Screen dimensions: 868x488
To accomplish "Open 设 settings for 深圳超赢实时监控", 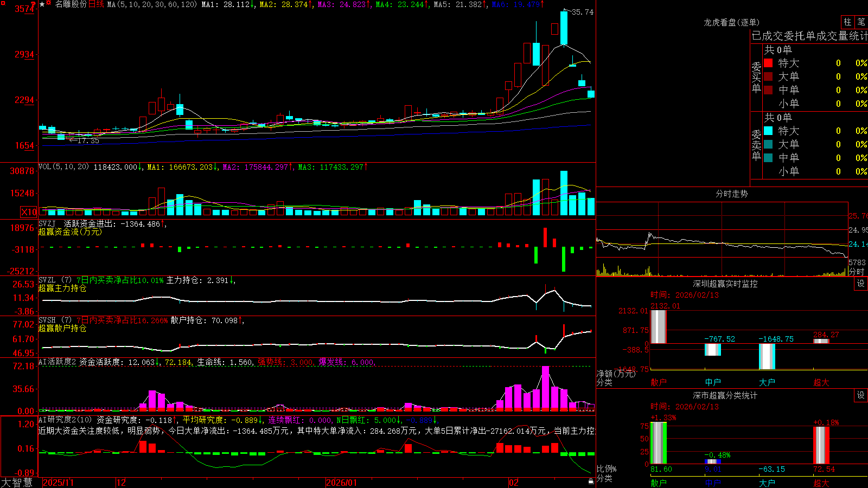I will click(861, 284).
